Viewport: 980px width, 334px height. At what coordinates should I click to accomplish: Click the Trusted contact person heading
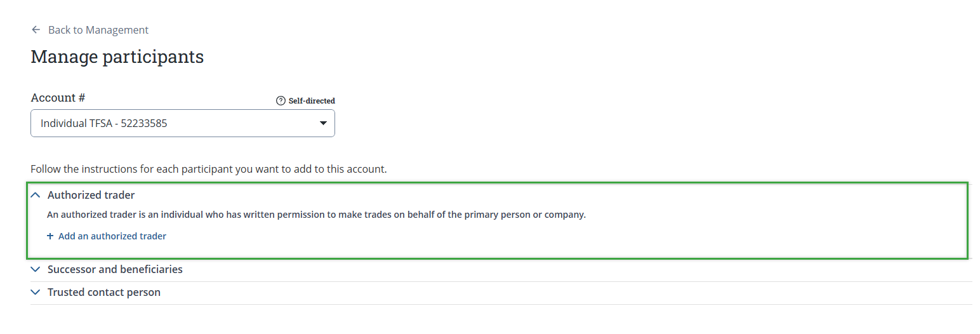104,292
